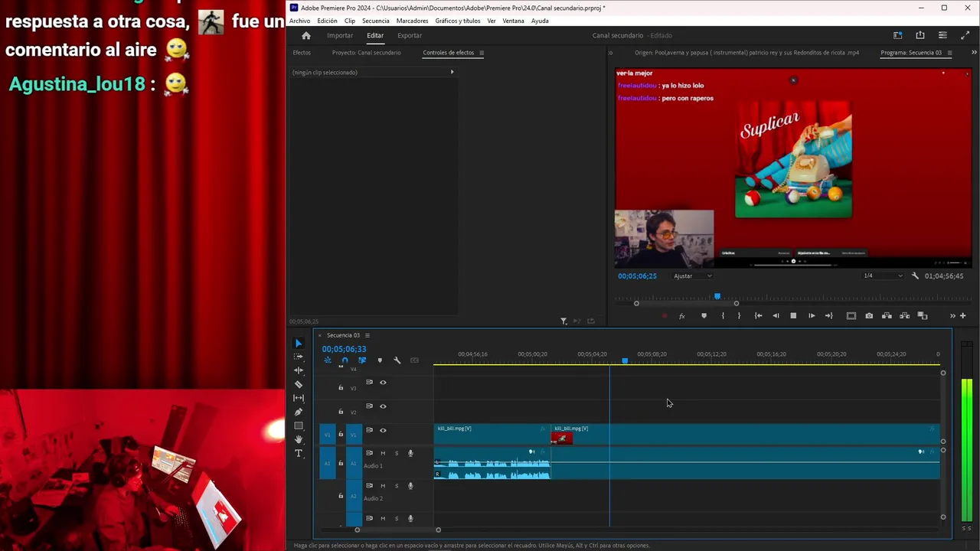Image resolution: width=980 pixels, height=551 pixels.
Task: Open the Secuencia menu
Action: pyautogui.click(x=375, y=21)
